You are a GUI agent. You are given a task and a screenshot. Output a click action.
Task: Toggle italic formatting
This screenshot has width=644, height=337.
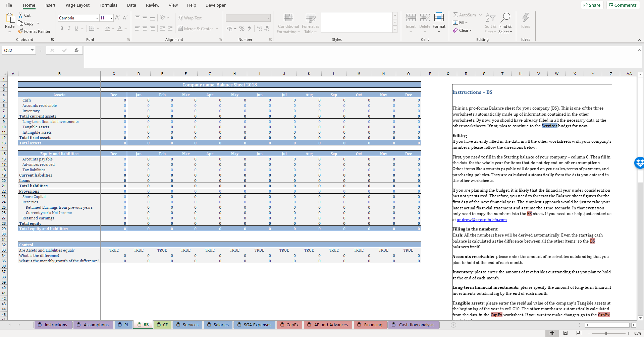coord(69,29)
